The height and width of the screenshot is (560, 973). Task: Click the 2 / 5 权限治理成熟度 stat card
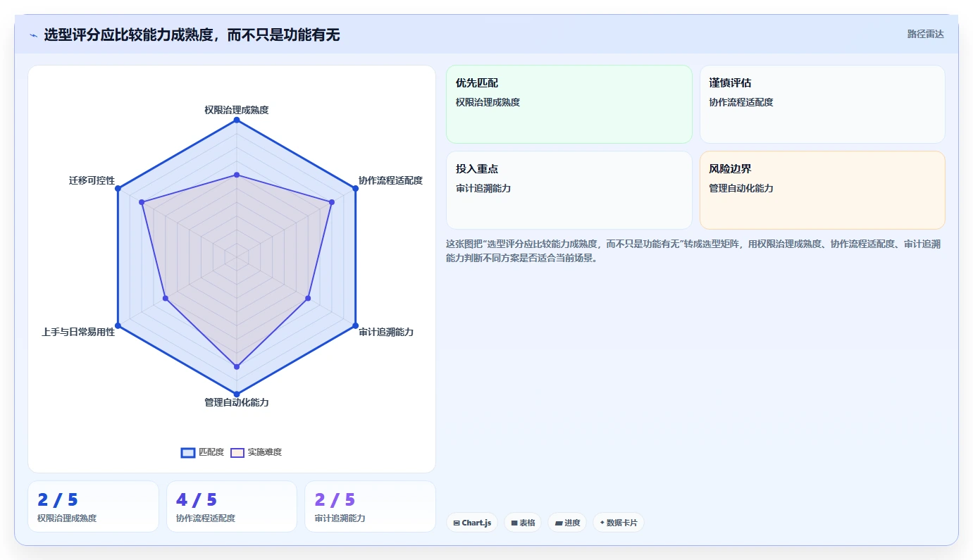click(x=93, y=506)
